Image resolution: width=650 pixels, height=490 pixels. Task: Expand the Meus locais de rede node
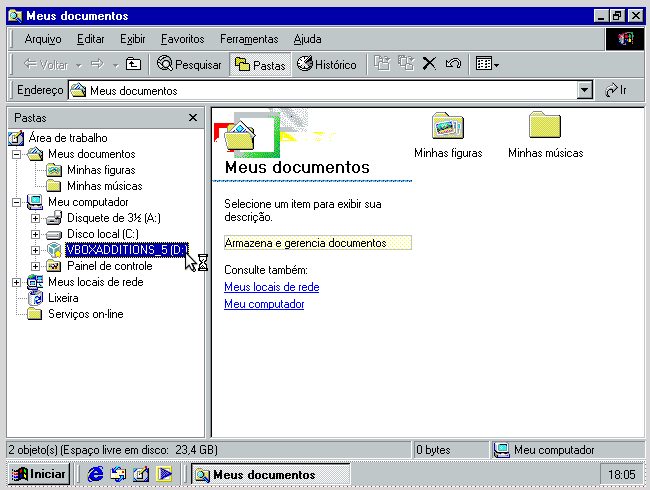[17, 282]
